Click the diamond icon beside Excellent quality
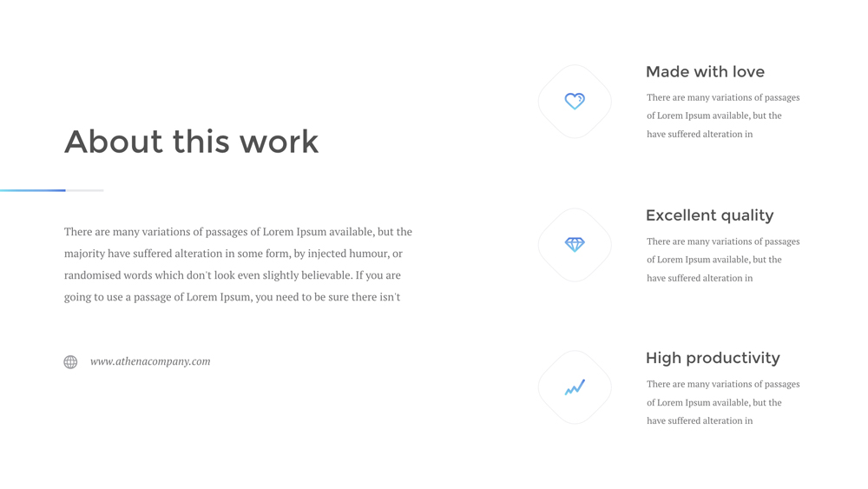Screen dimensions: 868x489 point(575,245)
